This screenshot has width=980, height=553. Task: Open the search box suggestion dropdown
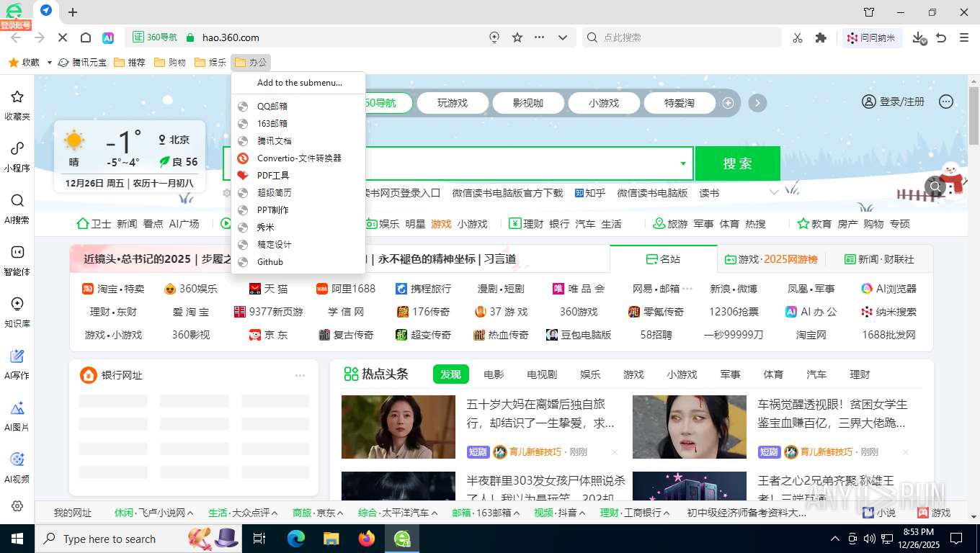(683, 163)
